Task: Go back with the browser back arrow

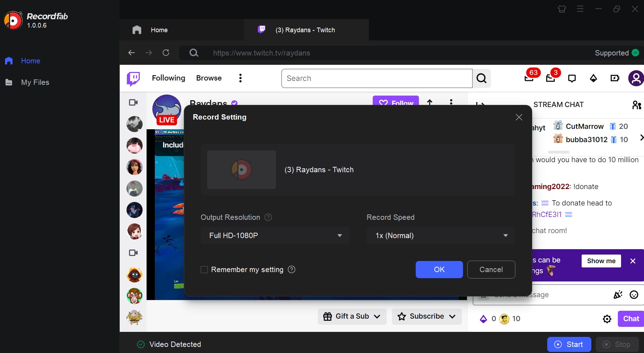Action: (x=132, y=53)
